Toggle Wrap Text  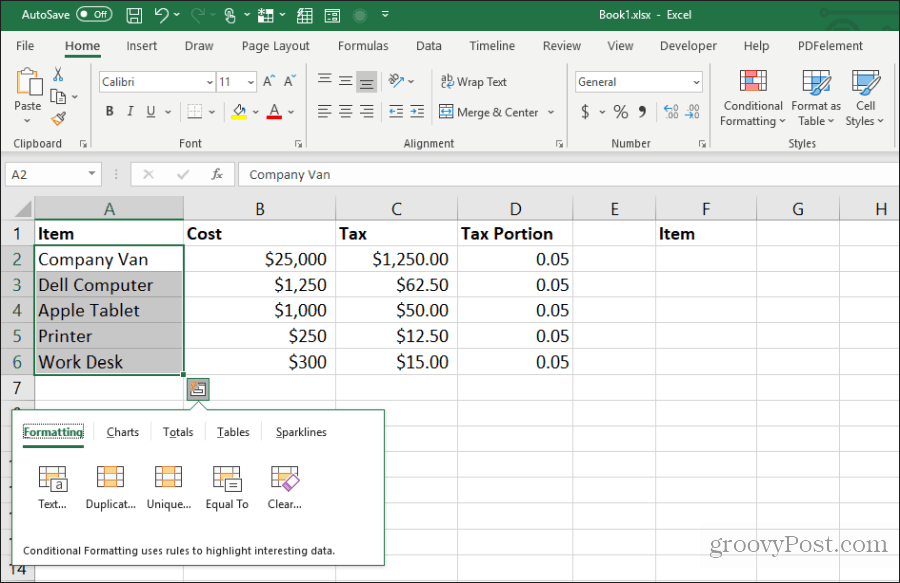[x=474, y=81]
